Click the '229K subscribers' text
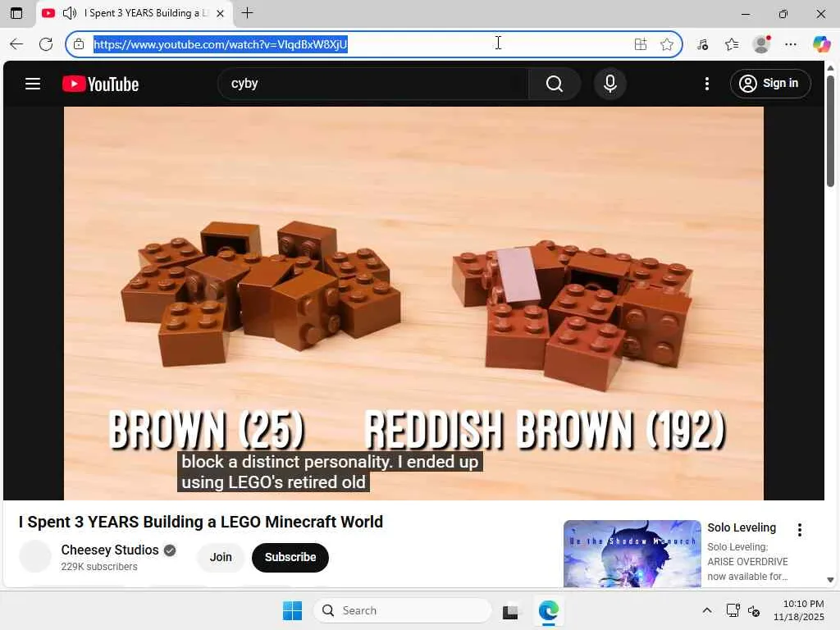 [x=99, y=566]
